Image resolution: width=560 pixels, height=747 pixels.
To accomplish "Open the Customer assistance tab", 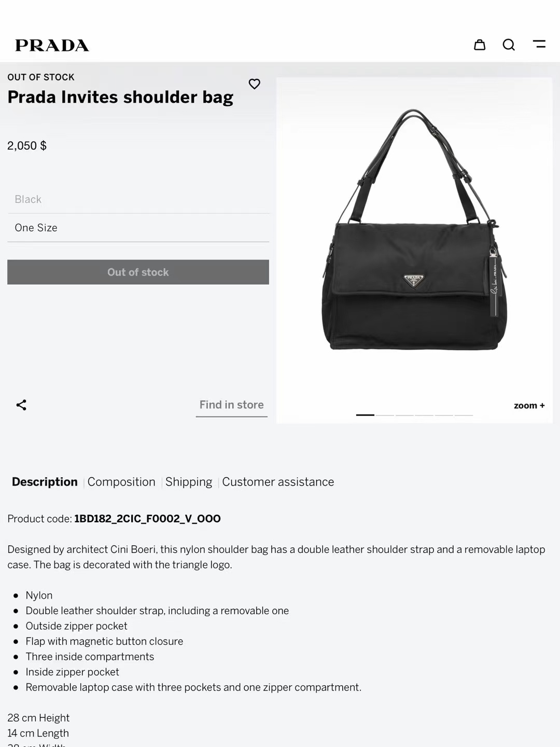I will (x=278, y=482).
